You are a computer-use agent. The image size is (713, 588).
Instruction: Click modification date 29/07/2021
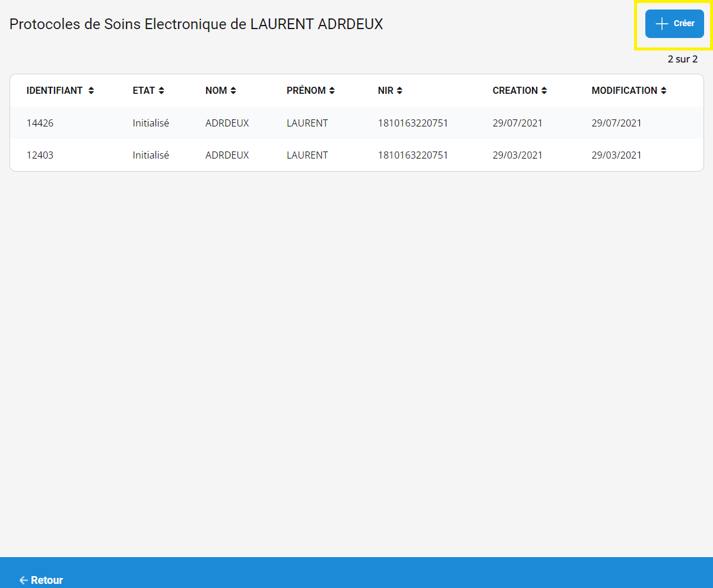(617, 124)
